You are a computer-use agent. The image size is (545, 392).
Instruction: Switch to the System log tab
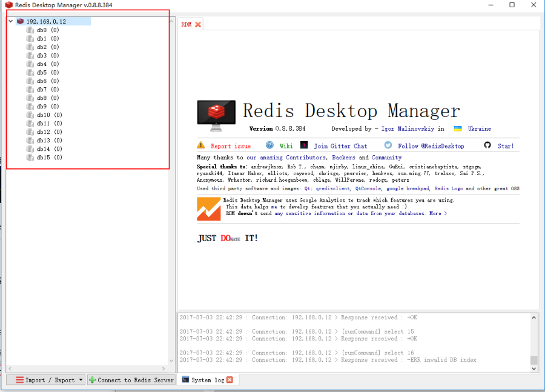208,380
